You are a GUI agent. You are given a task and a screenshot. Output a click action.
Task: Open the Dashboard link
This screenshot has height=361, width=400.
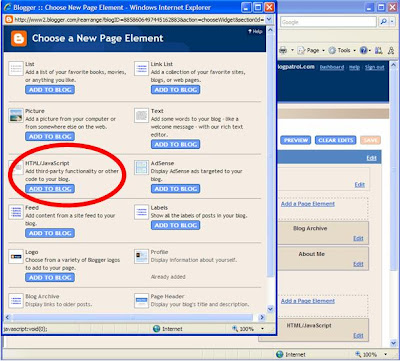click(332, 67)
